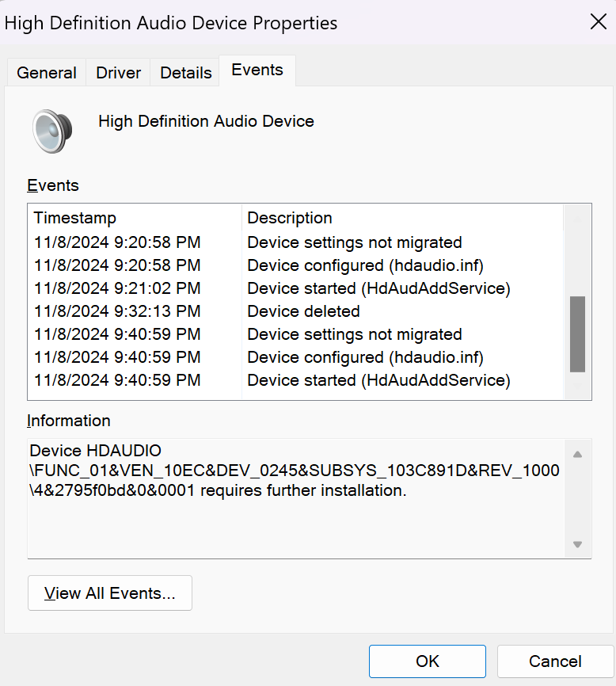This screenshot has width=616, height=686.
Task: Click the speaker device icon
Action: coord(52,130)
